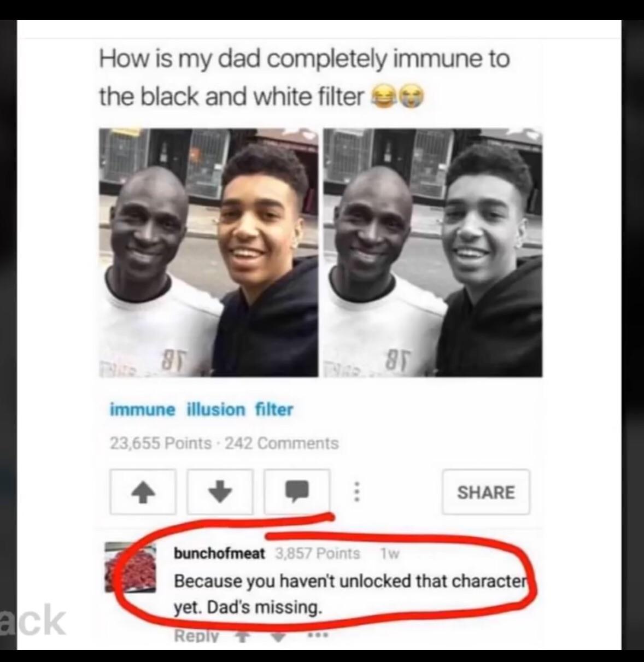Open the 'illusion' tag
The height and width of the screenshot is (662, 644).
pos(216,409)
